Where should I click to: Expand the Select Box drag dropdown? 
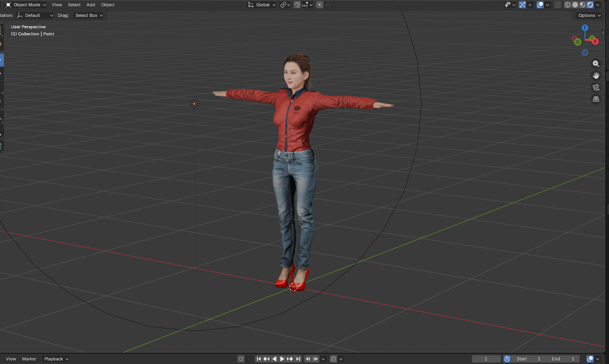point(89,15)
